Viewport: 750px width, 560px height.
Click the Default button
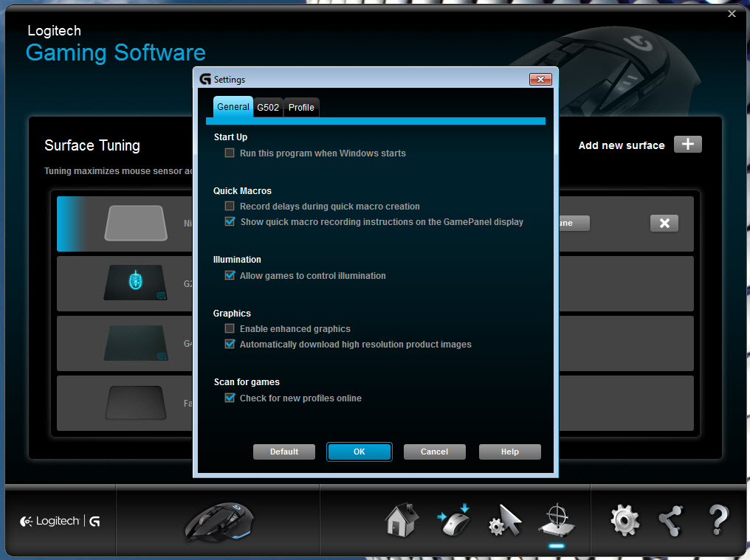(284, 452)
